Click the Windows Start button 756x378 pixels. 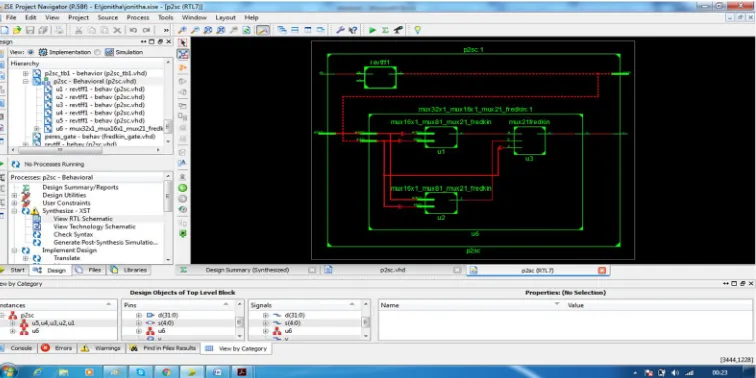click(x=8, y=372)
